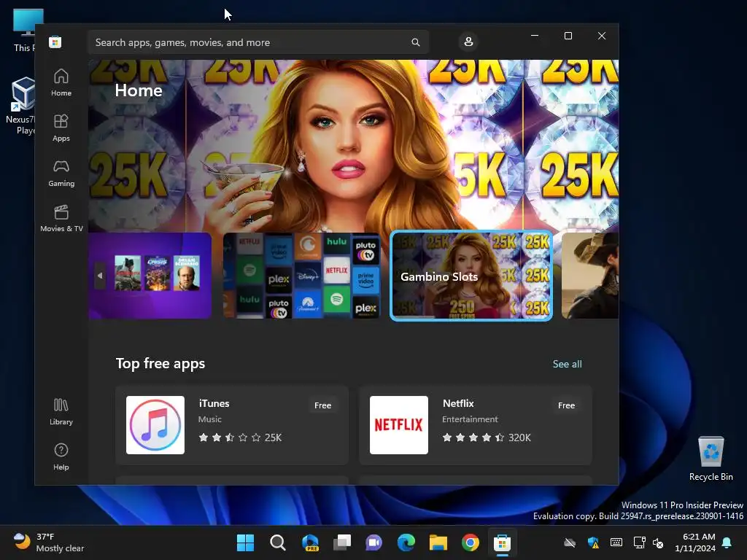Open the Windows Start menu
Viewport: 747px width, 560px height.
tap(245, 542)
